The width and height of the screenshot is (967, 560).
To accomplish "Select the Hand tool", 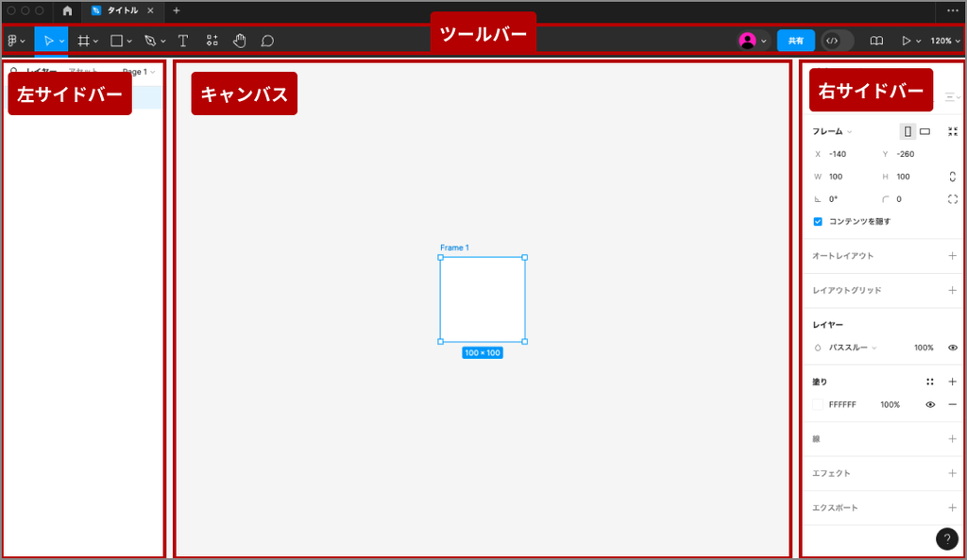I will 240,41.
